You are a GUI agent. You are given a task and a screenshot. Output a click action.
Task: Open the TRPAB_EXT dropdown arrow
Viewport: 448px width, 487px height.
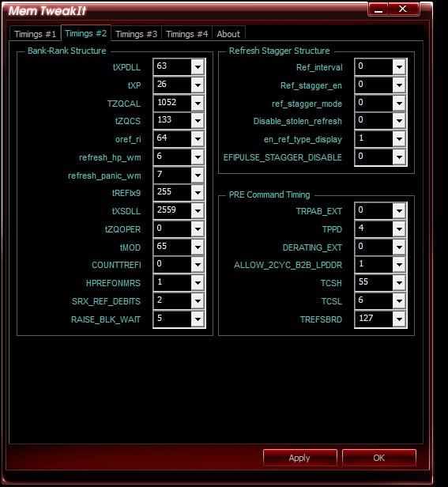399,211
